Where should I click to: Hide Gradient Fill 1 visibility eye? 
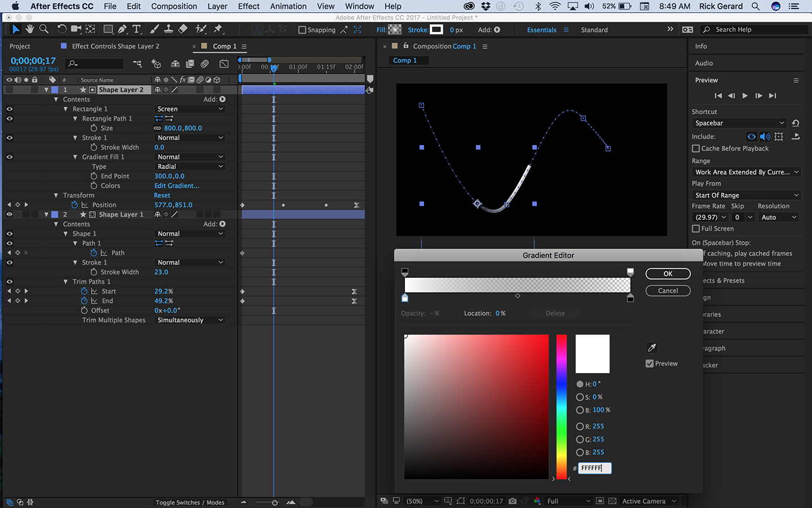tap(10, 157)
